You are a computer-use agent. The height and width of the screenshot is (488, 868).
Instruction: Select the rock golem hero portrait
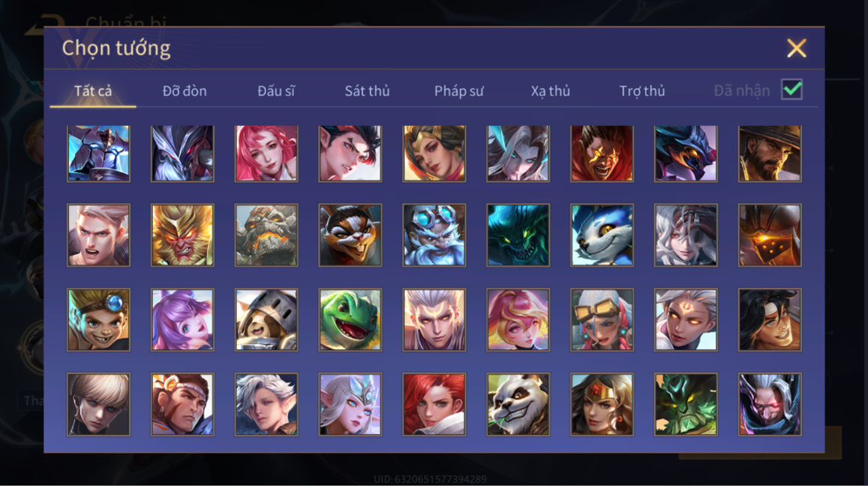click(x=266, y=235)
